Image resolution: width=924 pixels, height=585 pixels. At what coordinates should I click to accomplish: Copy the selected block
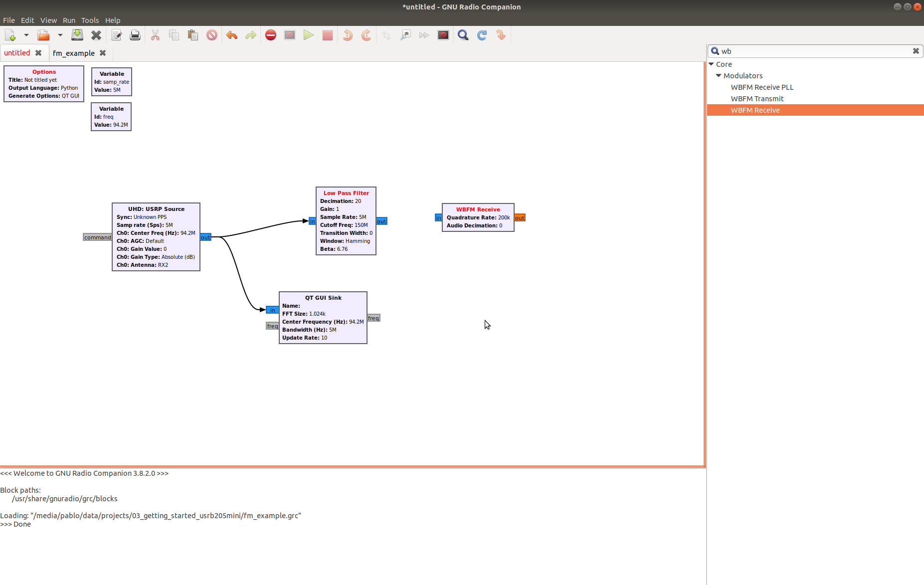click(x=174, y=35)
